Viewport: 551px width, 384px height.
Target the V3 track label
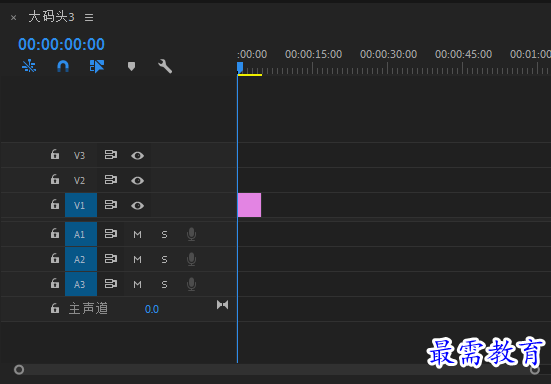pos(79,155)
